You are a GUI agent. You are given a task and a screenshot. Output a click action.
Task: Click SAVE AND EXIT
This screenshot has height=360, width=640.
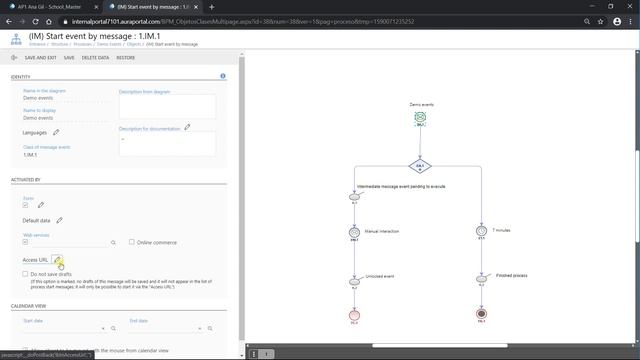(40, 58)
